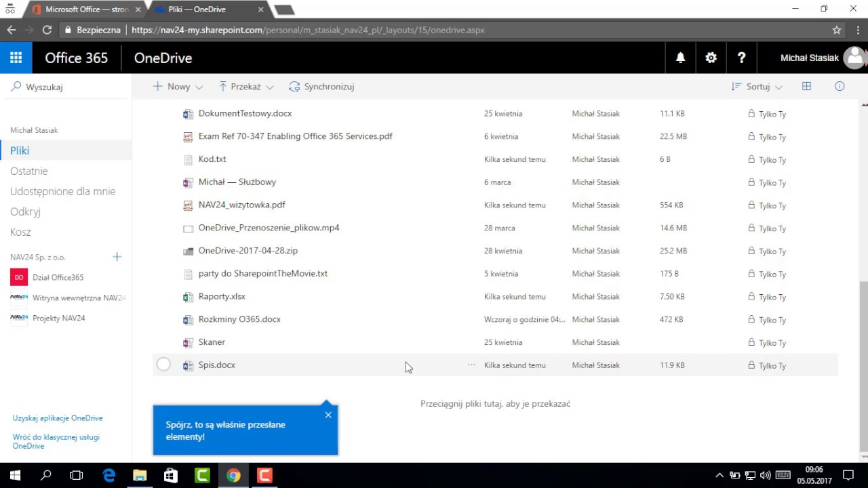Click zip icon of OneDrive-2017-04-28.zip
Image resolution: width=868 pixels, height=488 pixels.
pyautogui.click(x=188, y=251)
